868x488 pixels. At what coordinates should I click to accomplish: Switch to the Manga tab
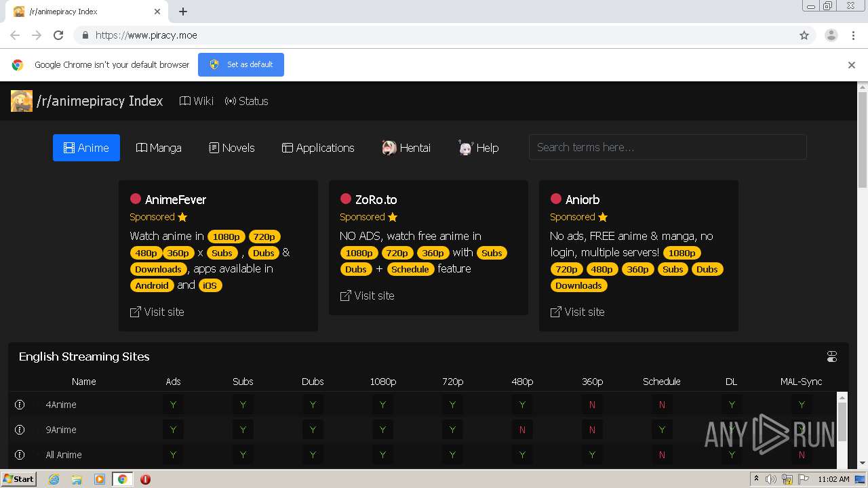point(159,148)
